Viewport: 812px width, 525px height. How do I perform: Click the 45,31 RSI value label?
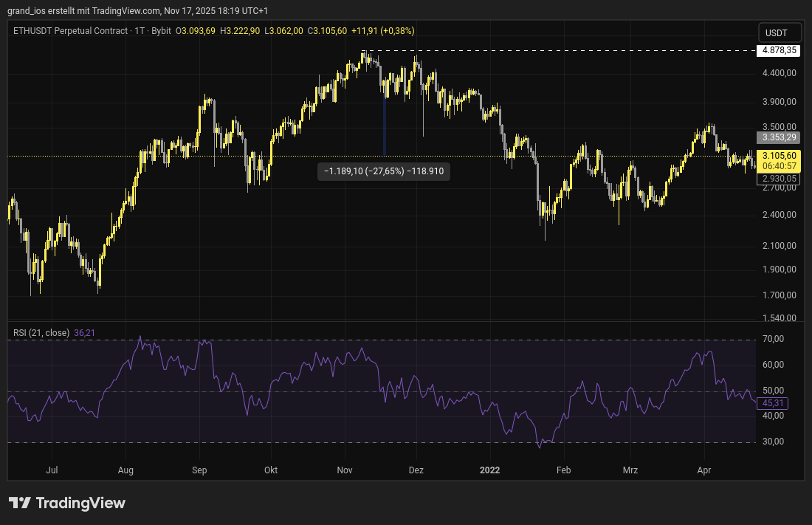pyautogui.click(x=773, y=402)
